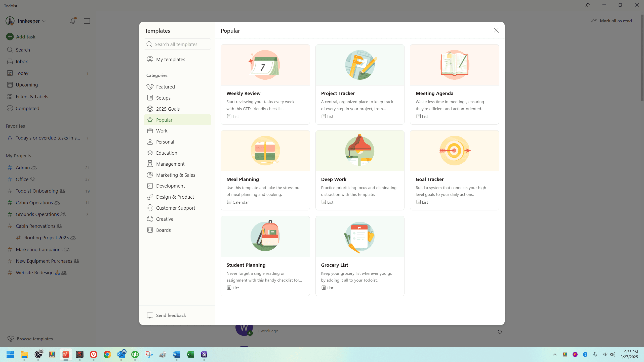The image size is (644, 362).
Task: Open the Project Tracker template card
Action: [x=360, y=84]
